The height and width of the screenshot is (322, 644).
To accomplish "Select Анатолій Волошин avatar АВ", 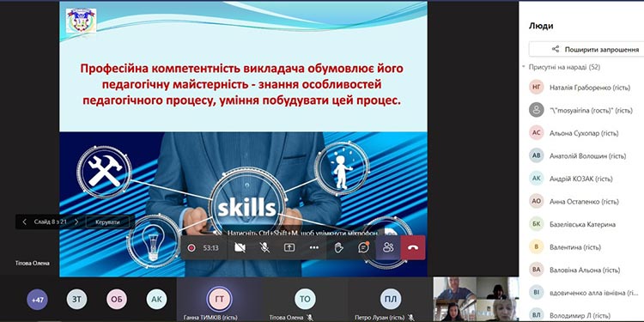I will 537,155.
